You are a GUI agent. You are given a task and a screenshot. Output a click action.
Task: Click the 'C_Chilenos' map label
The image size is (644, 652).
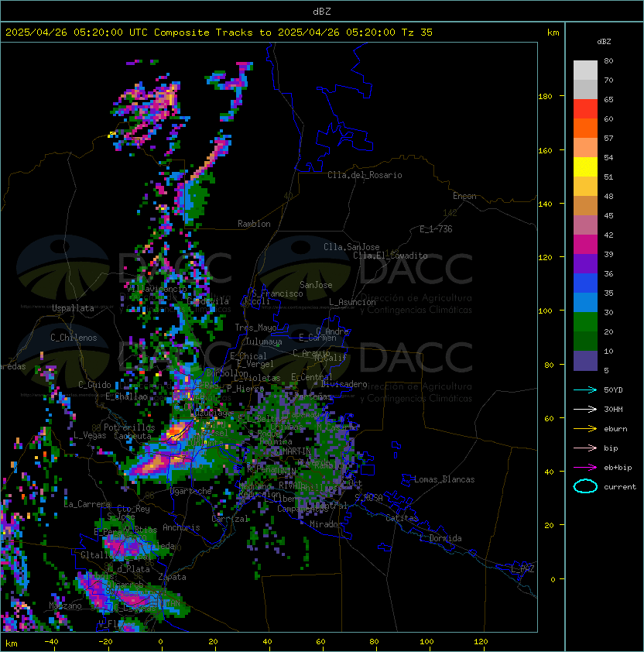pos(74,338)
